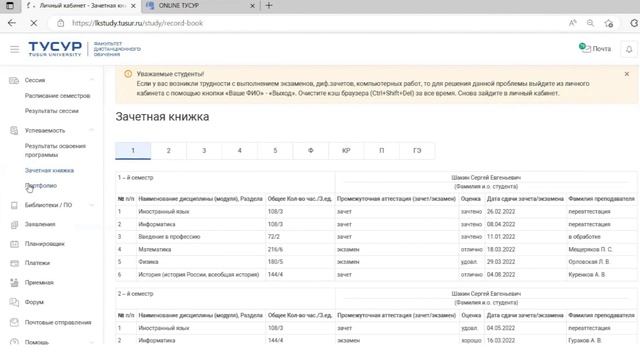Open Расписание семестров in the sidebar
Image resolution: width=640 pixels, height=360 pixels.
(58, 96)
